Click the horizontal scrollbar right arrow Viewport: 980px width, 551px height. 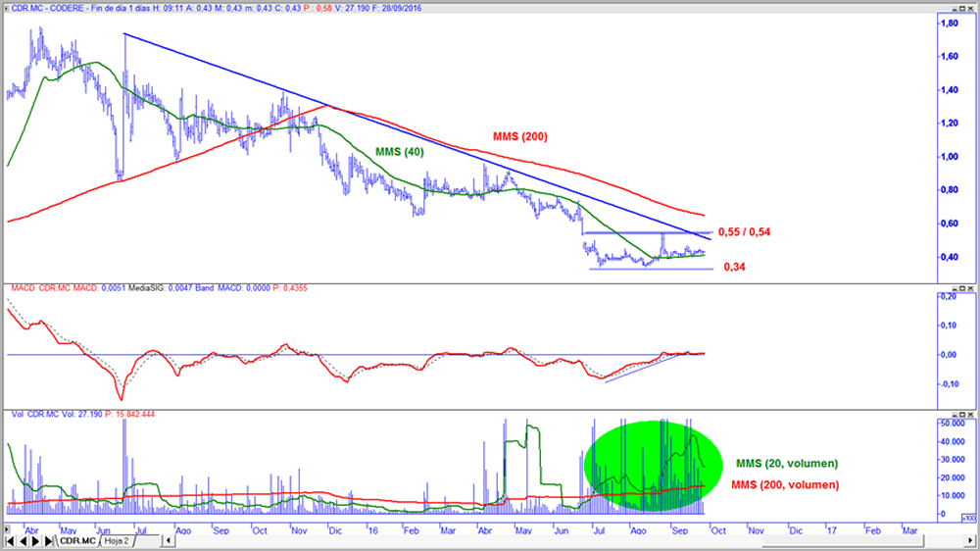[970, 540]
